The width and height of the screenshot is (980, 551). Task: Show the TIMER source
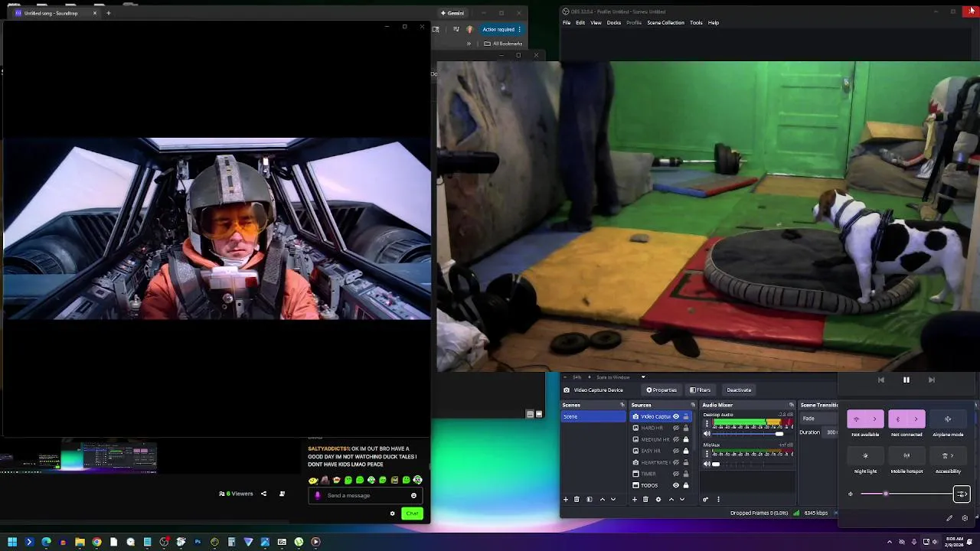(676, 474)
